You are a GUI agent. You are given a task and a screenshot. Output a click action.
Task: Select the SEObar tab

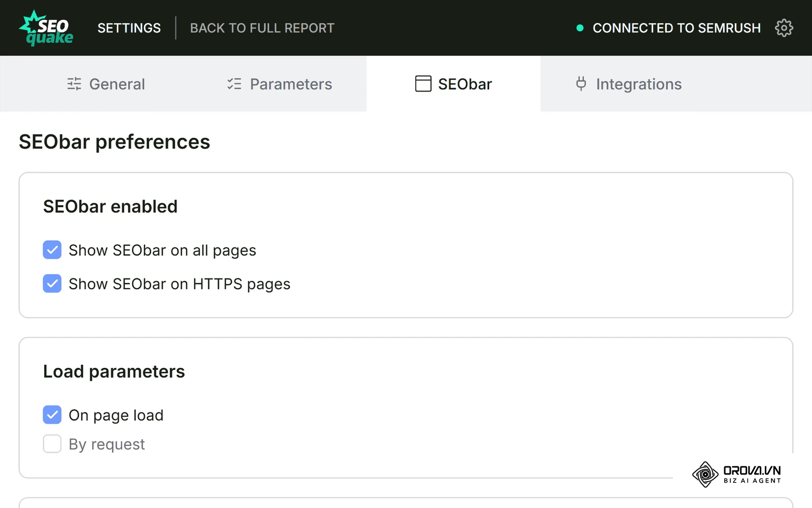[x=454, y=84]
